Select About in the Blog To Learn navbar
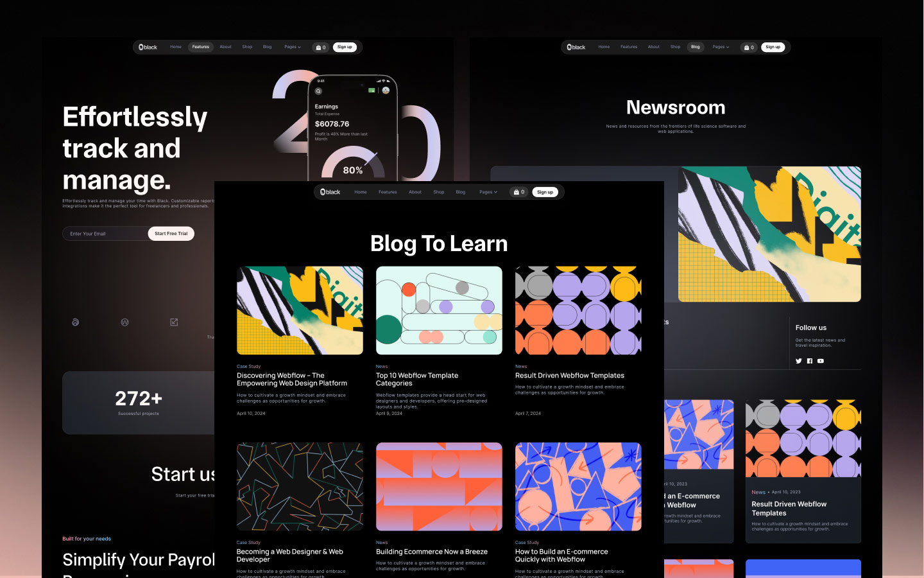The image size is (924, 578). (x=415, y=192)
